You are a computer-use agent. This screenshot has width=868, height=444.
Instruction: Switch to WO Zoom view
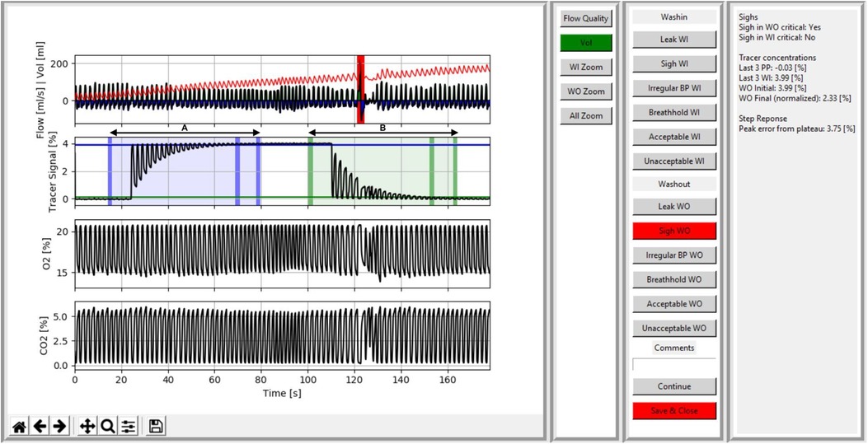586,91
